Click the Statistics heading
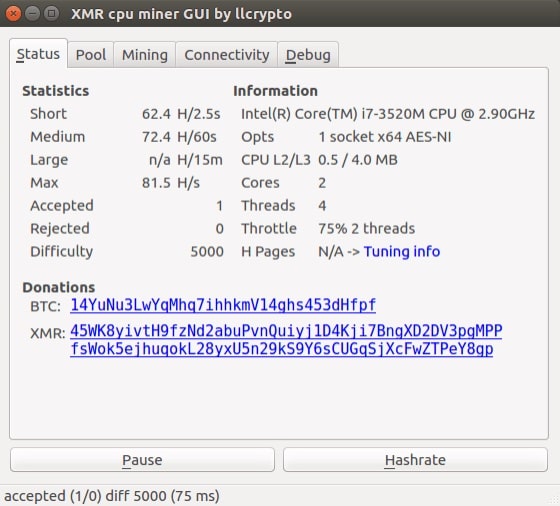 (56, 91)
